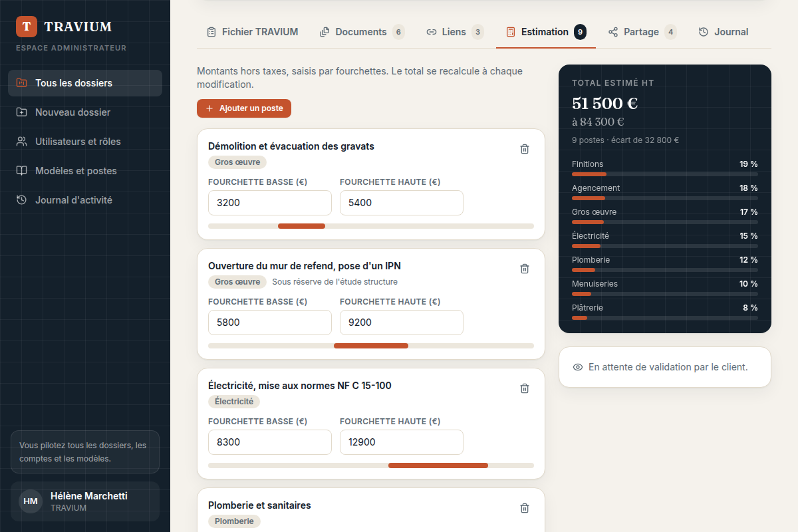This screenshot has width=798, height=532.
Task: Click the 'Plomberie et sanitaires' poste title
Action: tap(259, 505)
